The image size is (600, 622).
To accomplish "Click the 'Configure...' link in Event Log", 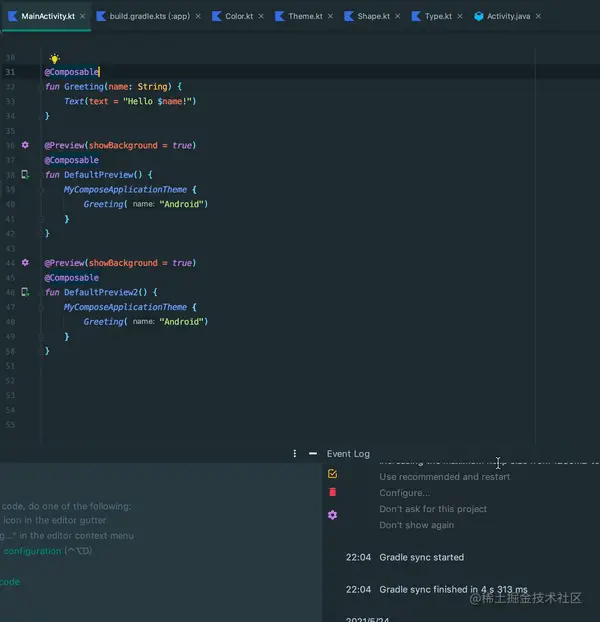I will point(404,493).
